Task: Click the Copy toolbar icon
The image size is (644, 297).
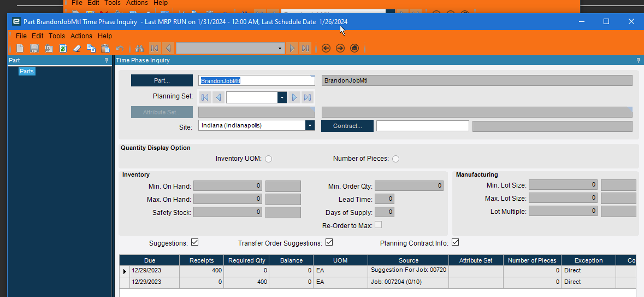Action: (91, 48)
